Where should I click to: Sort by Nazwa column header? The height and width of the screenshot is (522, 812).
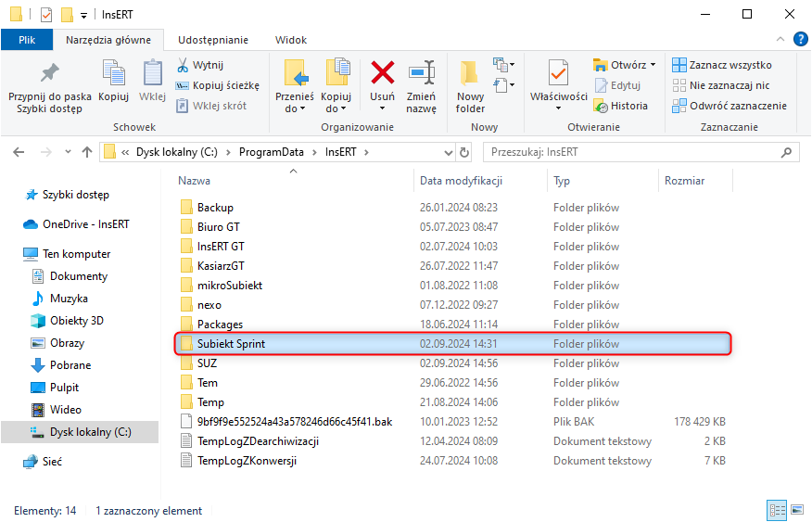click(195, 181)
